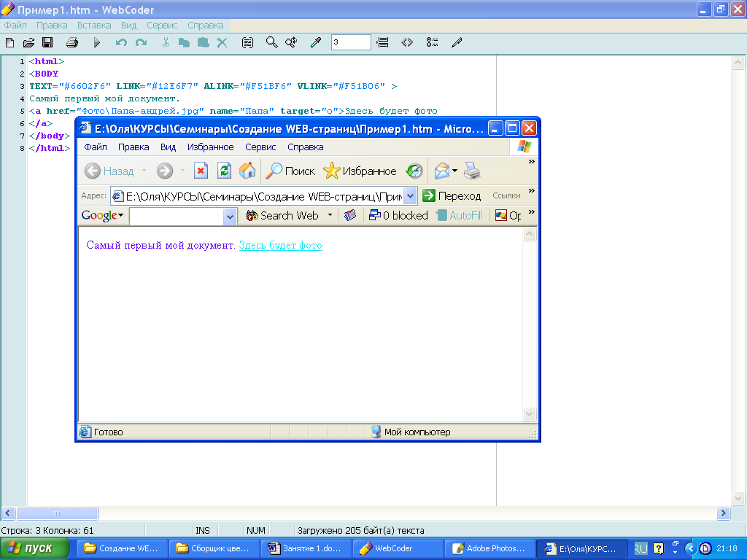Expand browser toolbar overflow chevron
The height and width of the screenshot is (560, 747).
coord(532,162)
